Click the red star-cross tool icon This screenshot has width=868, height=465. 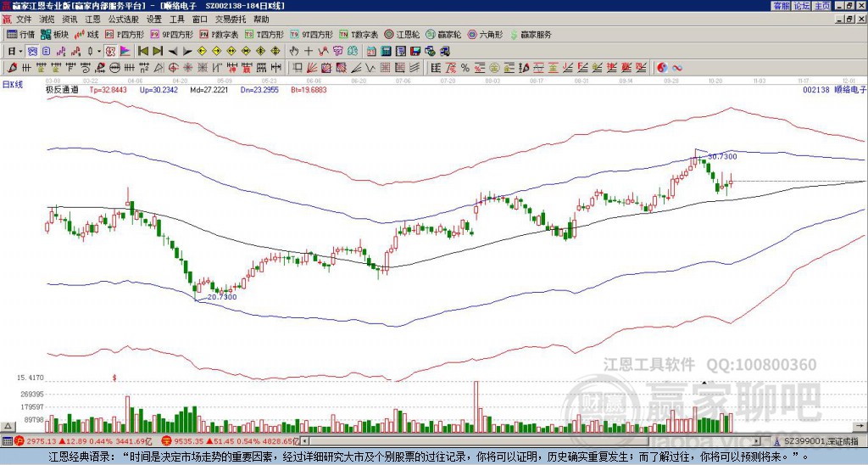point(187,68)
